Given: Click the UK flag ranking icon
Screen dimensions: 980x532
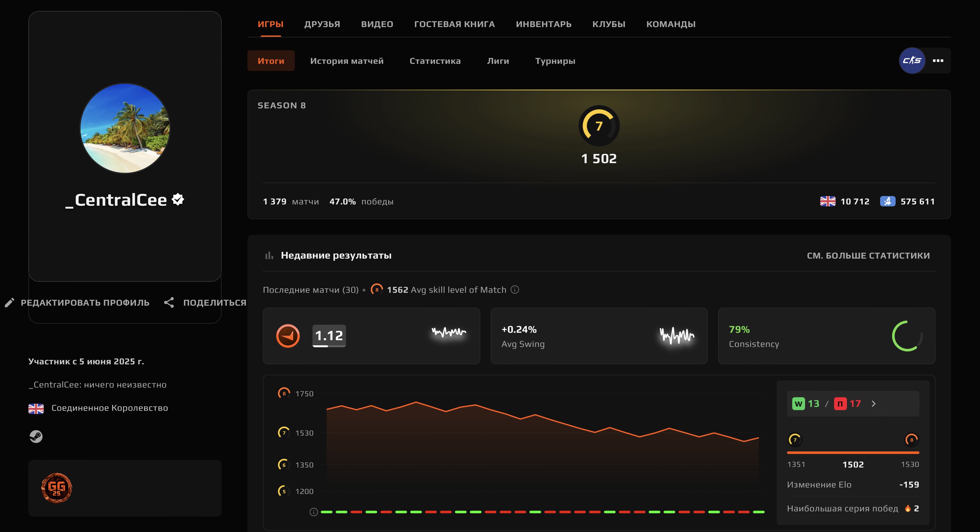Looking at the screenshot, I should tap(827, 202).
